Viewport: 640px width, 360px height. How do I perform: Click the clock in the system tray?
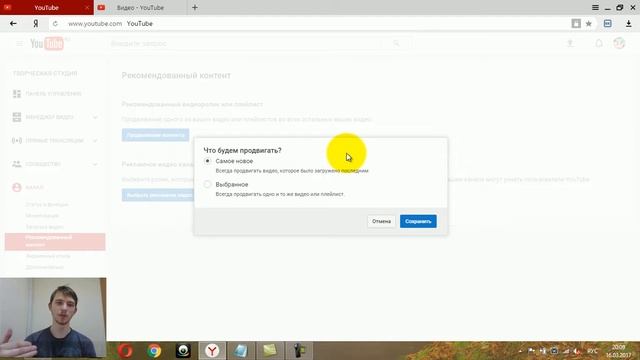click(618, 351)
